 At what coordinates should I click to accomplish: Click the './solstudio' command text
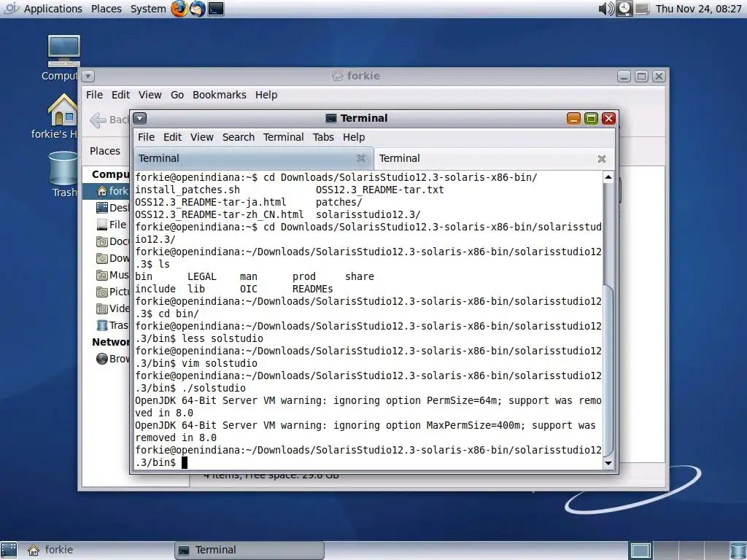pos(214,388)
